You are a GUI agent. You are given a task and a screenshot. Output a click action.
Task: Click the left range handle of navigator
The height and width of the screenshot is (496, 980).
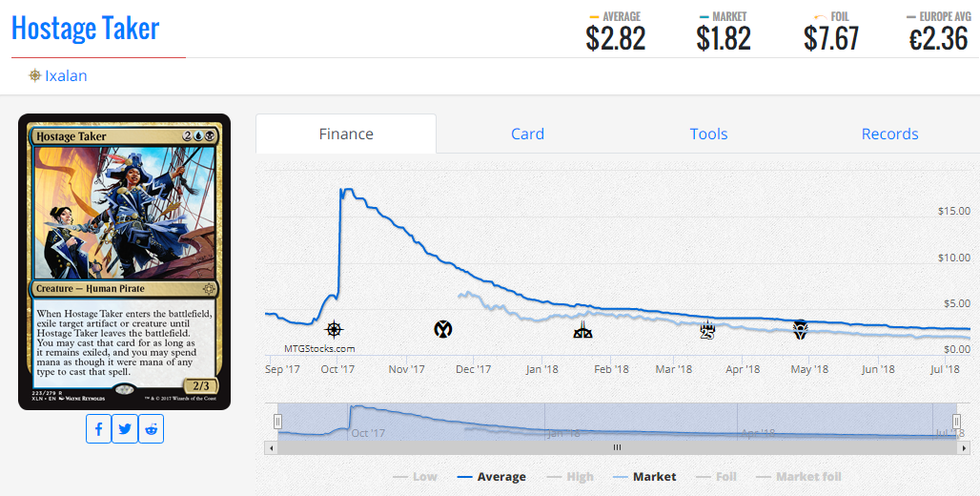[x=277, y=422]
